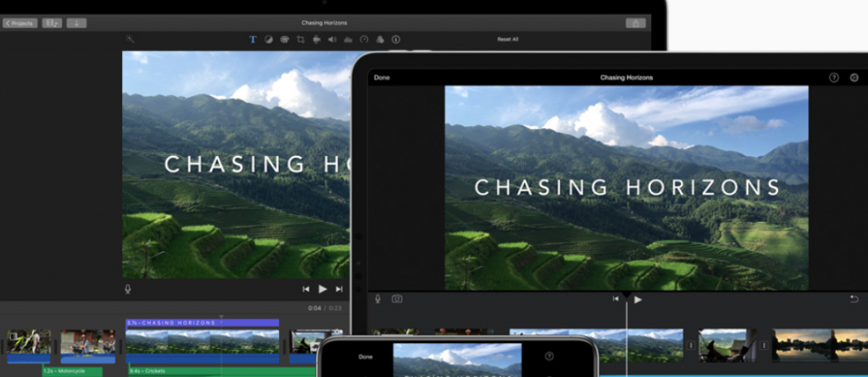Open the clip information (i) icon
This screenshot has height=377, width=868.
(396, 39)
